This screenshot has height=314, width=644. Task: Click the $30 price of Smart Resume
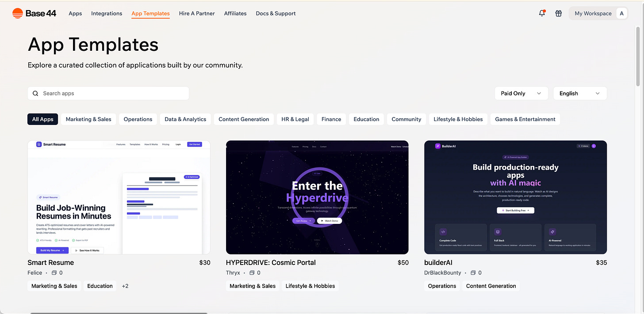[x=205, y=262]
